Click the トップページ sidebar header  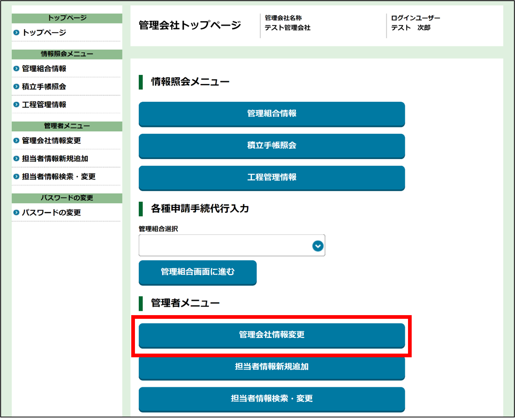click(x=67, y=18)
